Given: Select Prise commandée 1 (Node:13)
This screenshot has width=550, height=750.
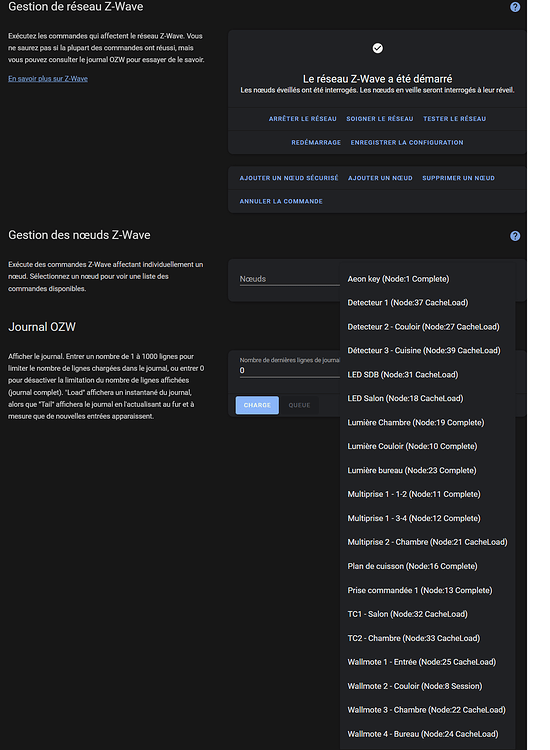Looking at the screenshot, I should [x=428, y=590].
